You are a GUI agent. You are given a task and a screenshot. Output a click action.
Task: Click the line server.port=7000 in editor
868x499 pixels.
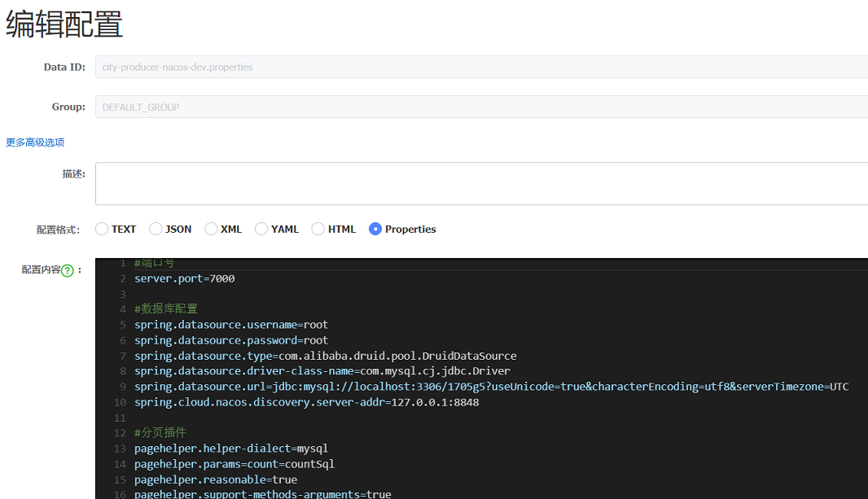pos(184,279)
